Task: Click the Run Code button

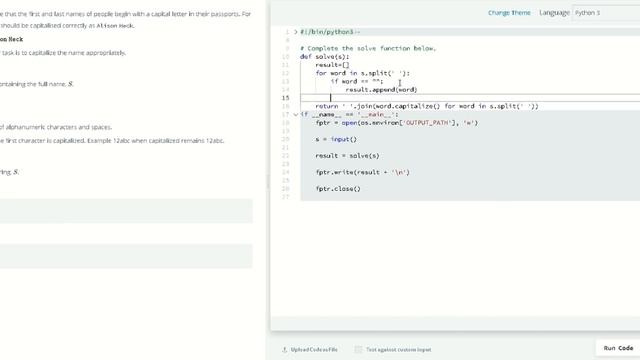Action: click(x=618, y=348)
